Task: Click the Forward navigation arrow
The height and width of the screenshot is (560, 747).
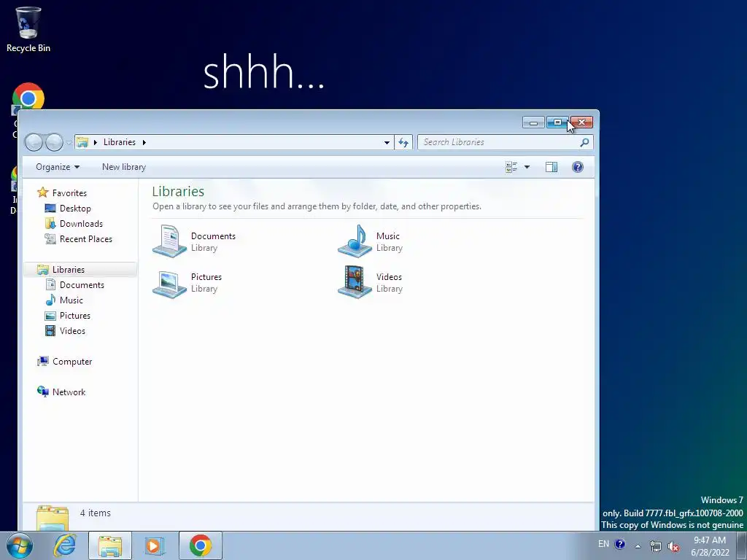Action: [54, 142]
